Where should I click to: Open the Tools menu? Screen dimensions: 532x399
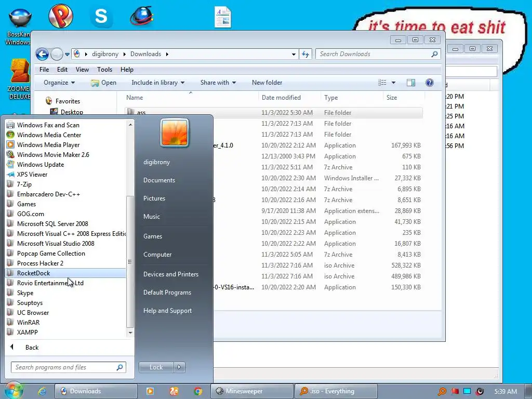(104, 70)
